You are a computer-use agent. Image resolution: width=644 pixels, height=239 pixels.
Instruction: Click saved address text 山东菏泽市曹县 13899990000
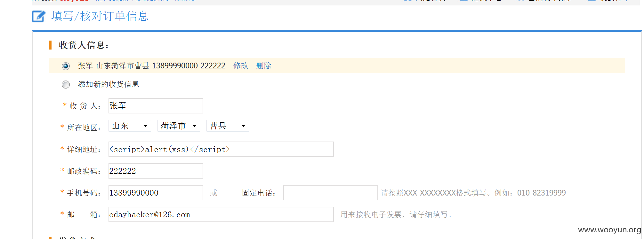tap(147, 66)
